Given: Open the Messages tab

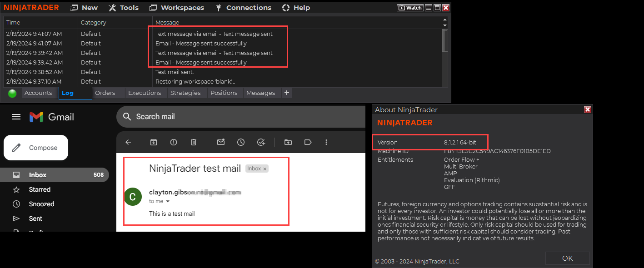Looking at the screenshot, I should tap(260, 93).
